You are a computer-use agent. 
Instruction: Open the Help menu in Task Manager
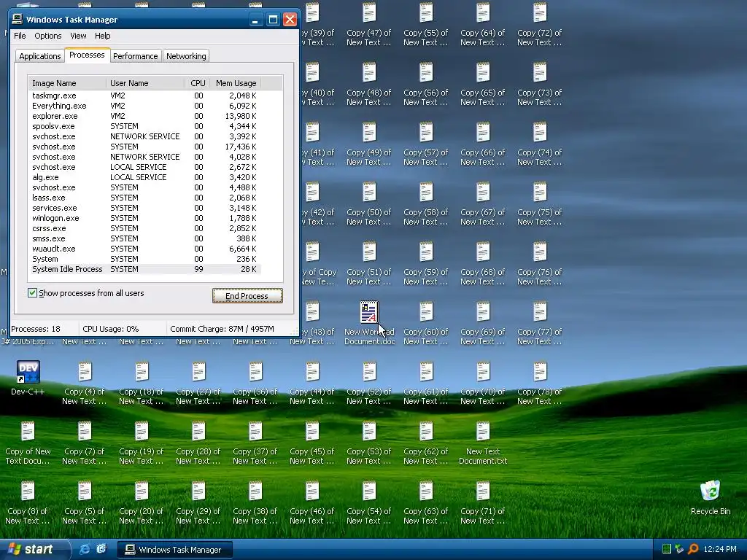[102, 36]
